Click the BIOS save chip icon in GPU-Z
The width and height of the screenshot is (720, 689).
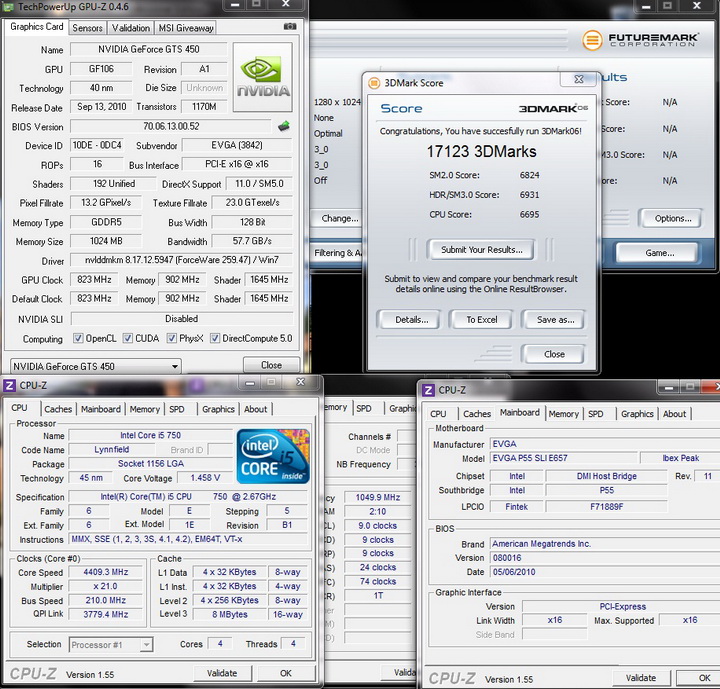click(284, 126)
